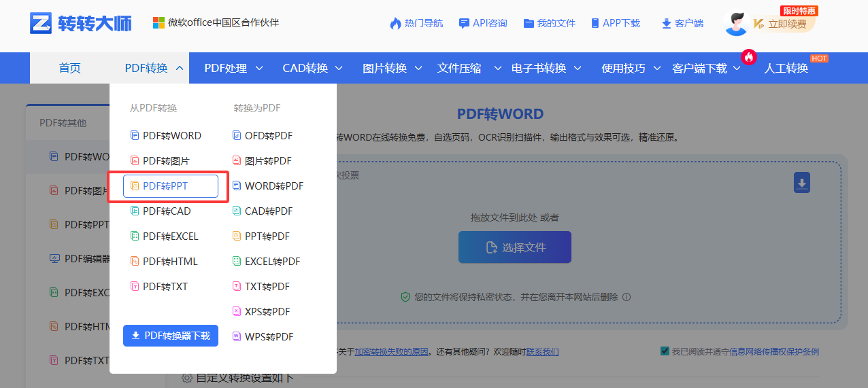The image size is (868, 388).
Task: Click the PPT转PDF icon in dropdown
Action: click(237, 236)
